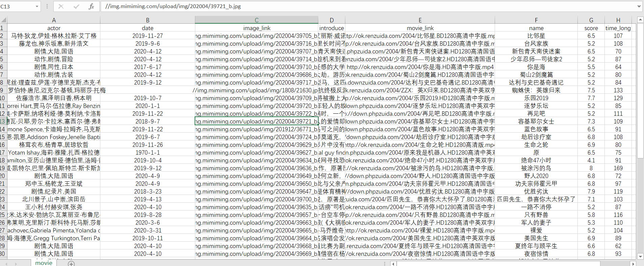Screen dimensions: 644x266
Task: Select column F header
Action: (x=536, y=20)
